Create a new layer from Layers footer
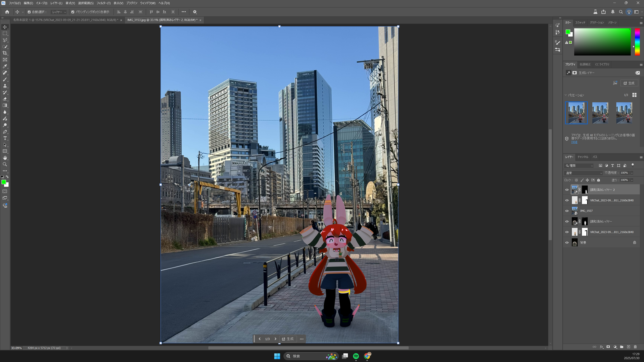Screen dimensions: 644x362 point(629,347)
